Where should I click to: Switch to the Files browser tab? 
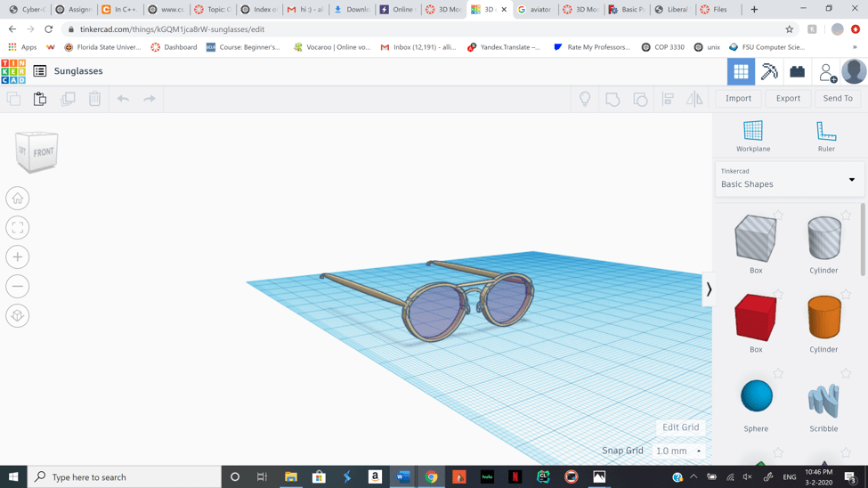(718, 10)
